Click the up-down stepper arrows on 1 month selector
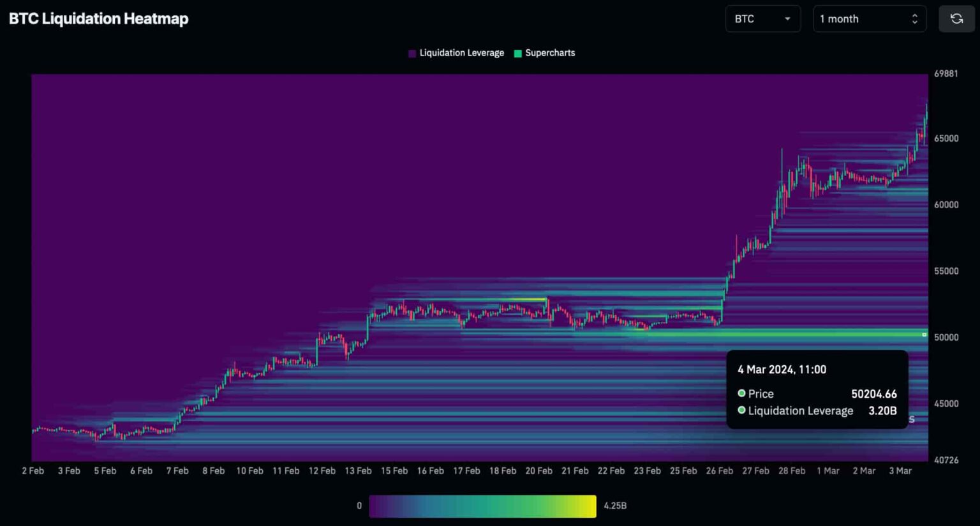The height and width of the screenshot is (526, 980). coord(914,19)
